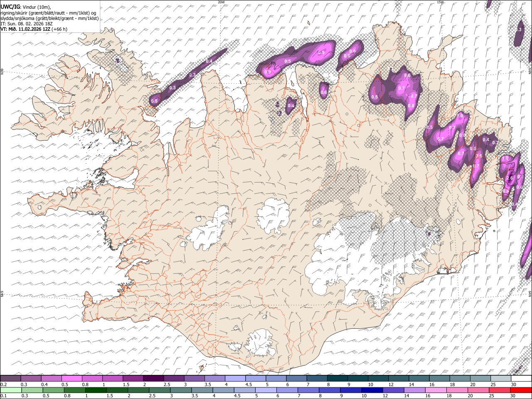
Task: Click the '2.6' precipitation value on the east coast
Action: pos(510,178)
